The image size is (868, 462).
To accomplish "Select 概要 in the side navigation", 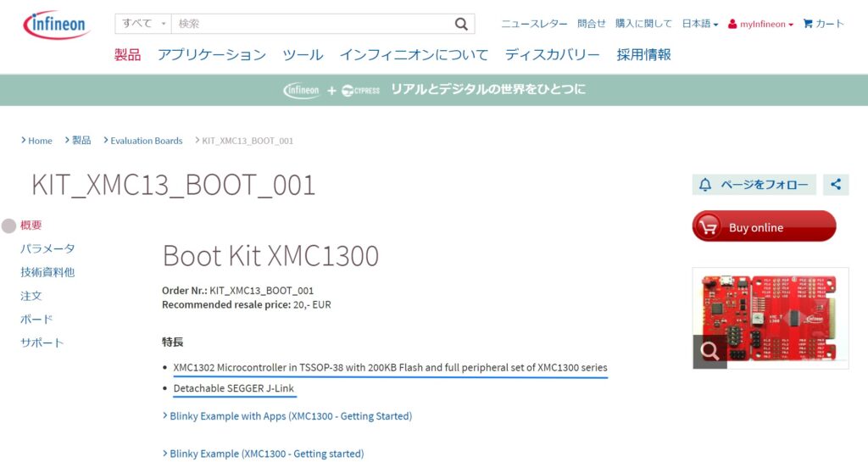I will [x=31, y=225].
